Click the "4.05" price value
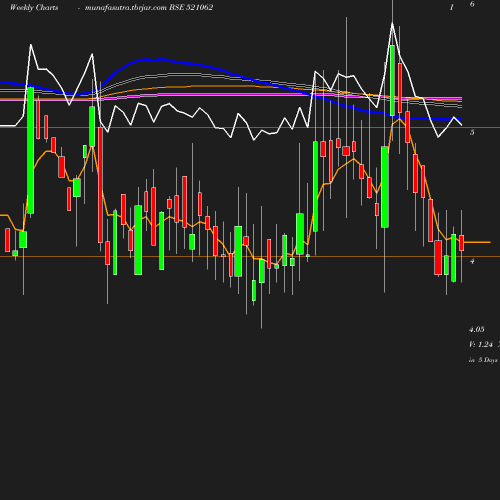500x500 pixels. pos(477,329)
